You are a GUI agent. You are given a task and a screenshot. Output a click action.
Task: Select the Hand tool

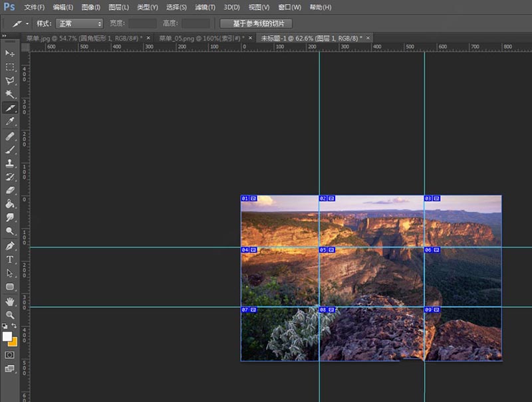point(10,301)
